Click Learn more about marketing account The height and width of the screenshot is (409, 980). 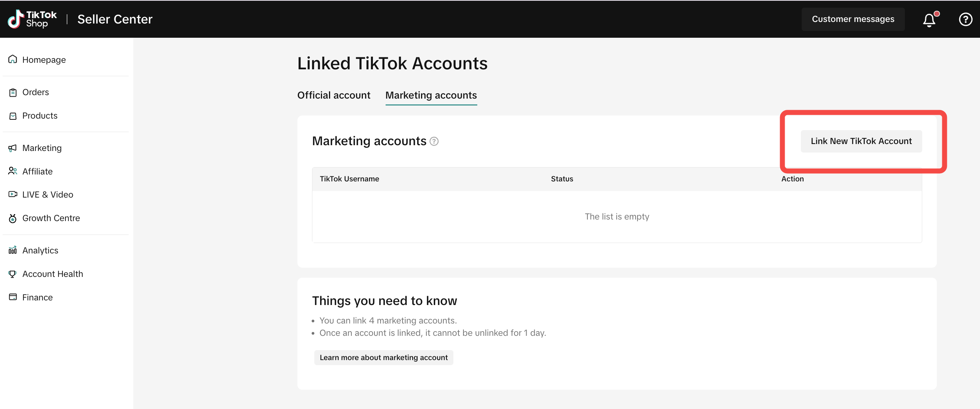point(384,357)
